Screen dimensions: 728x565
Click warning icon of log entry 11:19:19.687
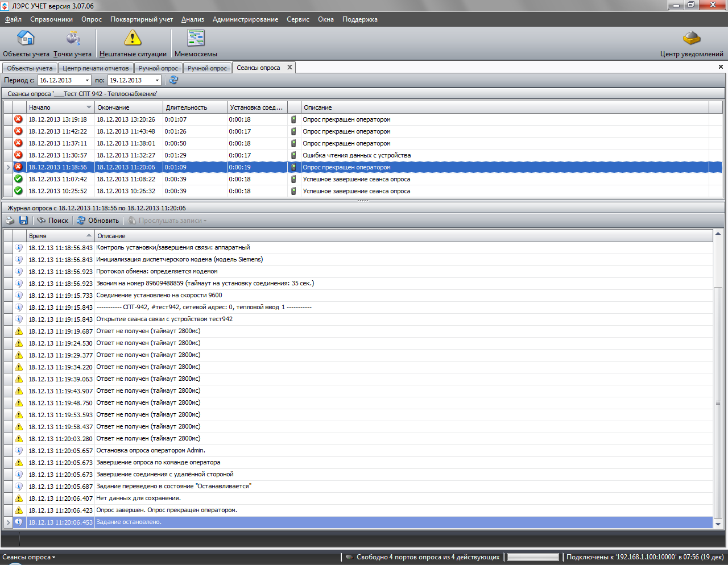pyautogui.click(x=19, y=331)
